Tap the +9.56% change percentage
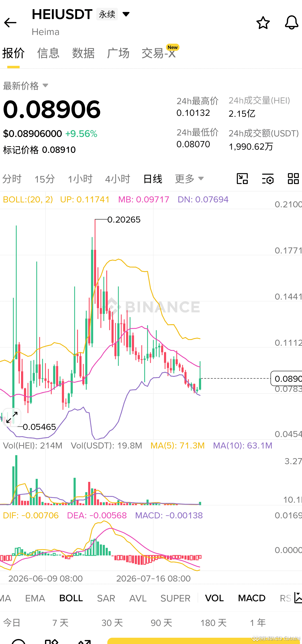The height and width of the screenshot is (644, 302). (81, 134)
